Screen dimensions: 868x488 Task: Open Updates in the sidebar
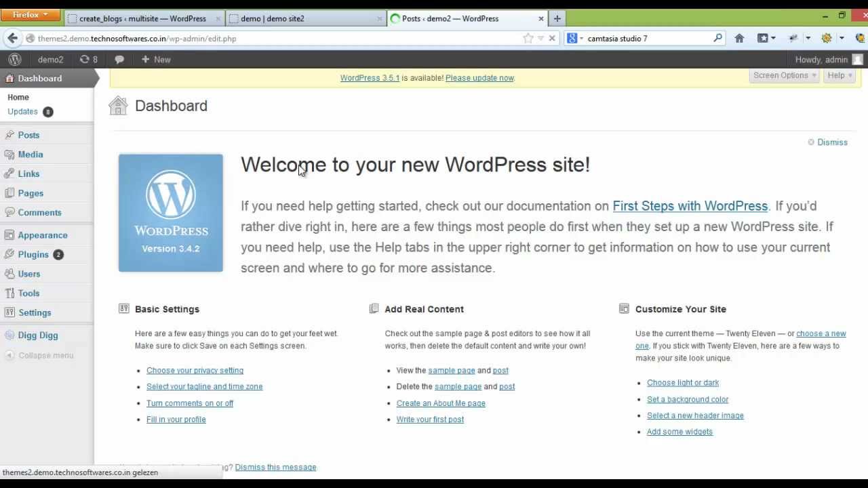pyautogui.click(x=22, y=112)
